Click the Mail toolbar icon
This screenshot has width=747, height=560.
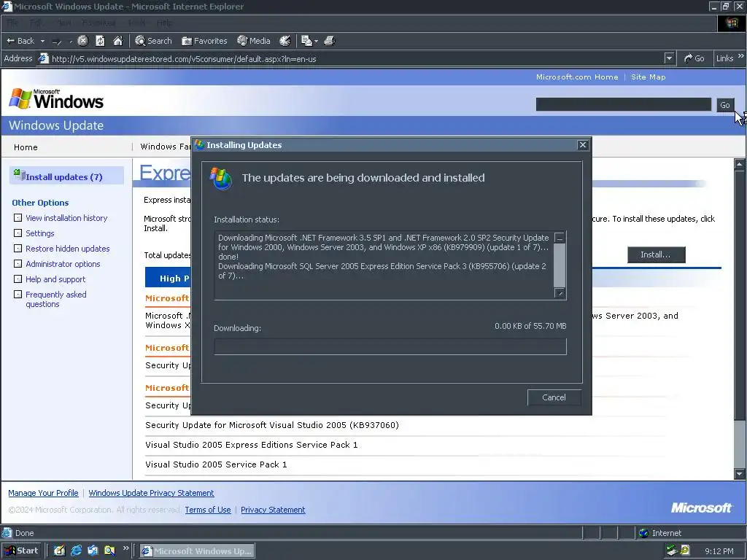(307, 41)
